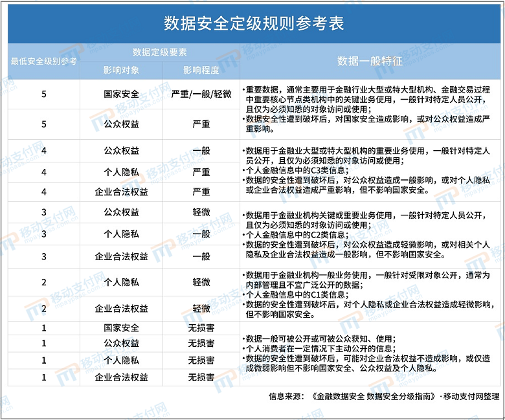The width and height of the screenshot is (505, 420).
Task: Click the 影响对象 column header
Action: click(121, 70)
